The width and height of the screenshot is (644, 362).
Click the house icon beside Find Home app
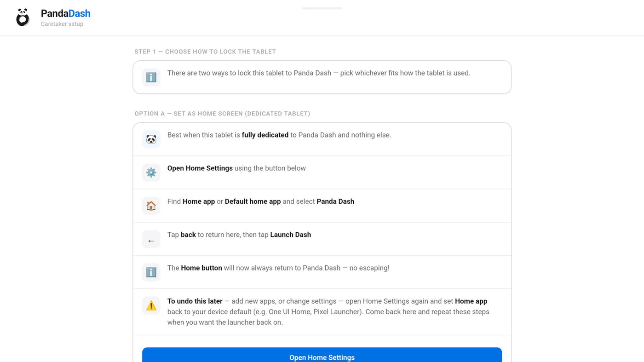pos(151,206)
